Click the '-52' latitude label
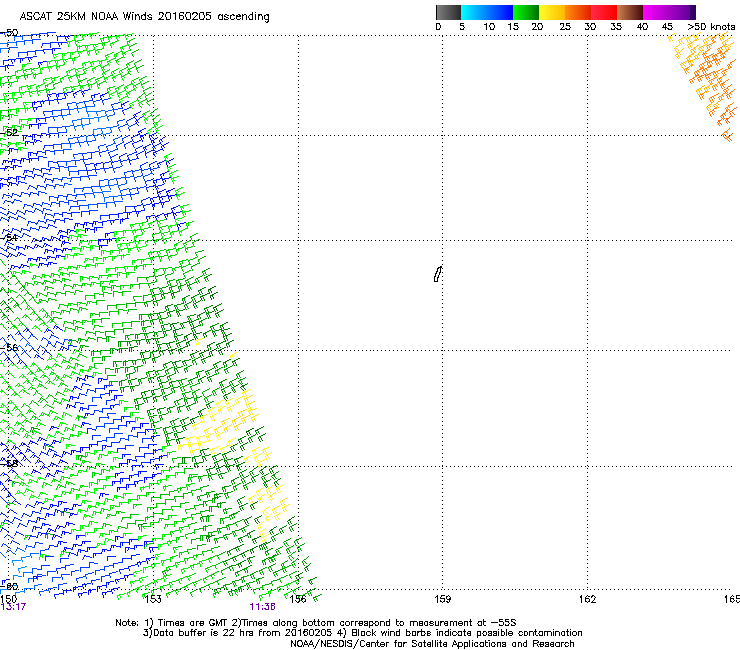 coord(9,132)
